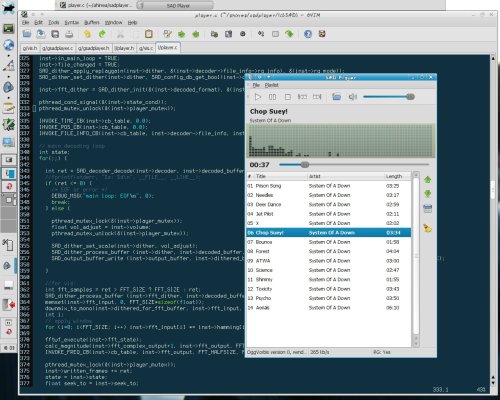Click the Redo icon in GVim toolbar

click(x=102, y=34)
